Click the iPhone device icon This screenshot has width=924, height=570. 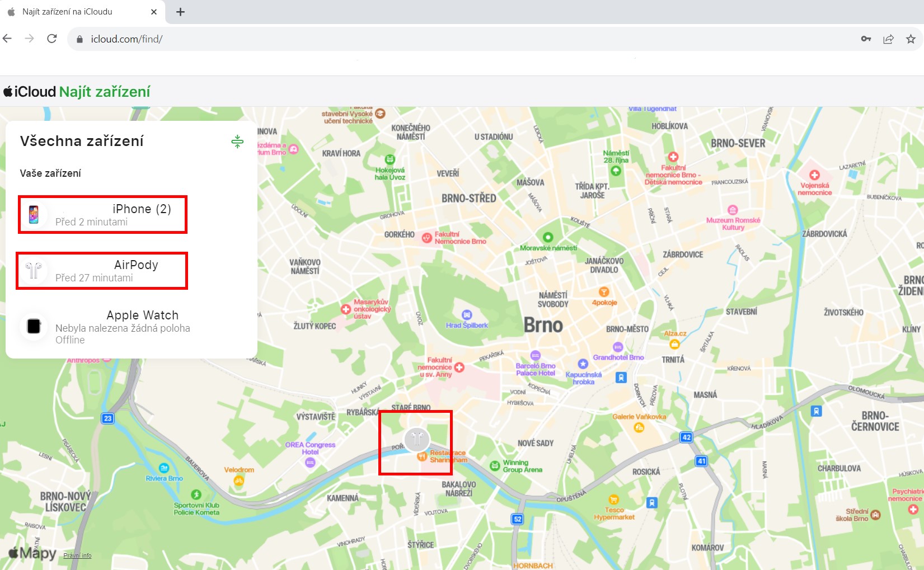(x=34, y=214)
